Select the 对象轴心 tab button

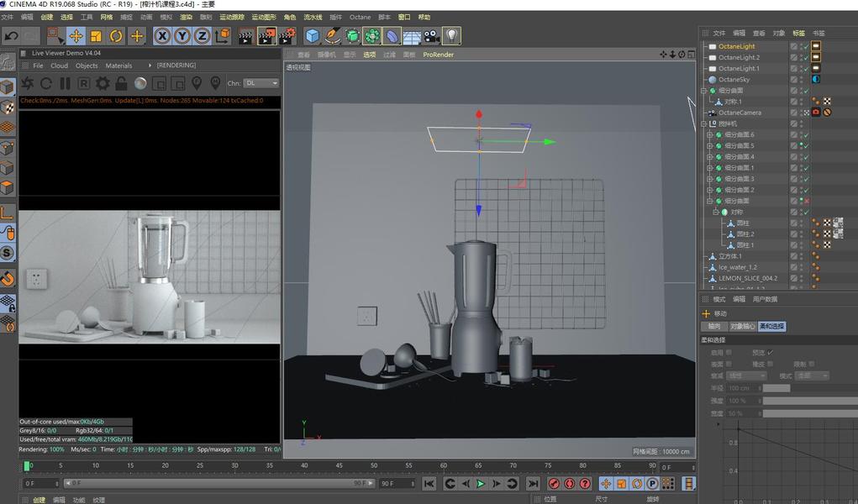tap(742, 326)
